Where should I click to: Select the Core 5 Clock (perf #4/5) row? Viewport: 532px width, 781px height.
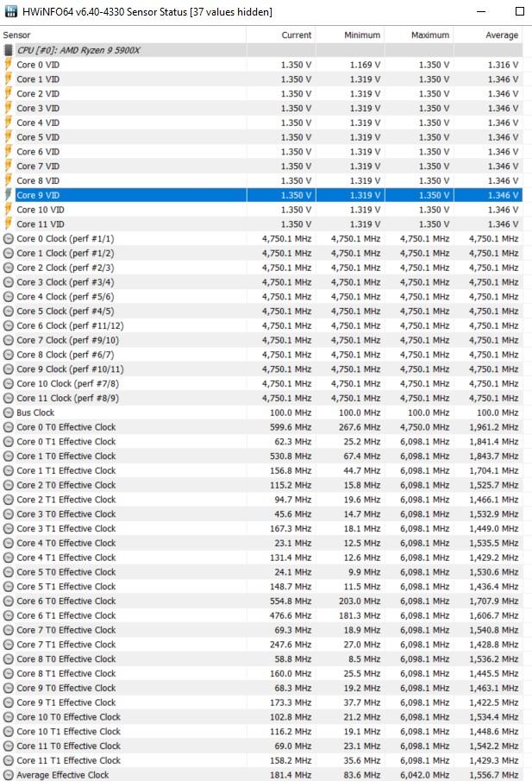pos(261,311)
